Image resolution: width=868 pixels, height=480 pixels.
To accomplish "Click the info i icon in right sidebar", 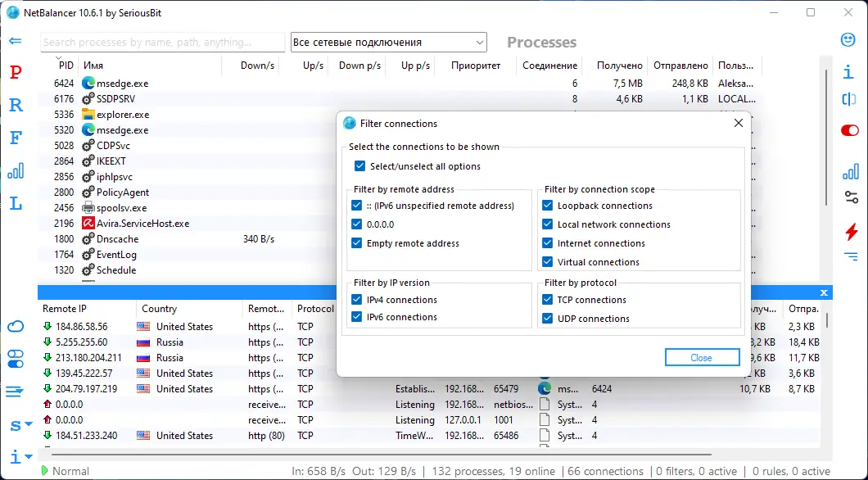I will click(x=848, y=71).
